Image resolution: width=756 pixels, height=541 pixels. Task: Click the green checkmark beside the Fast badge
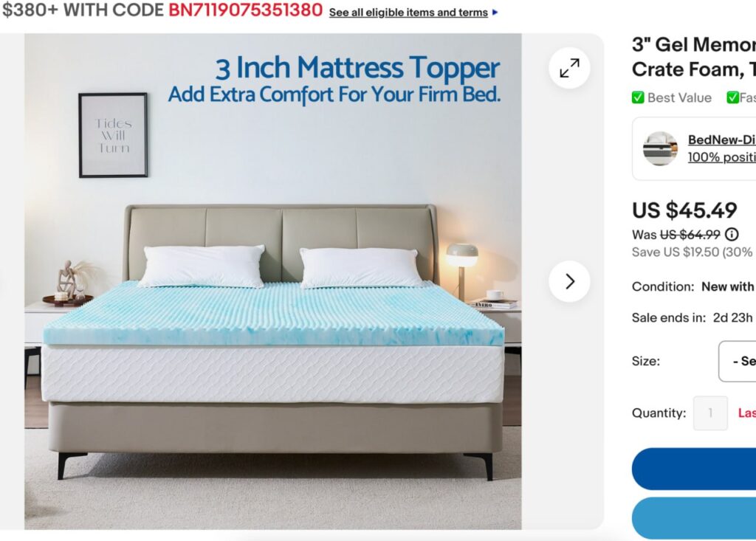pyautogui.click(x=733, y=97)
